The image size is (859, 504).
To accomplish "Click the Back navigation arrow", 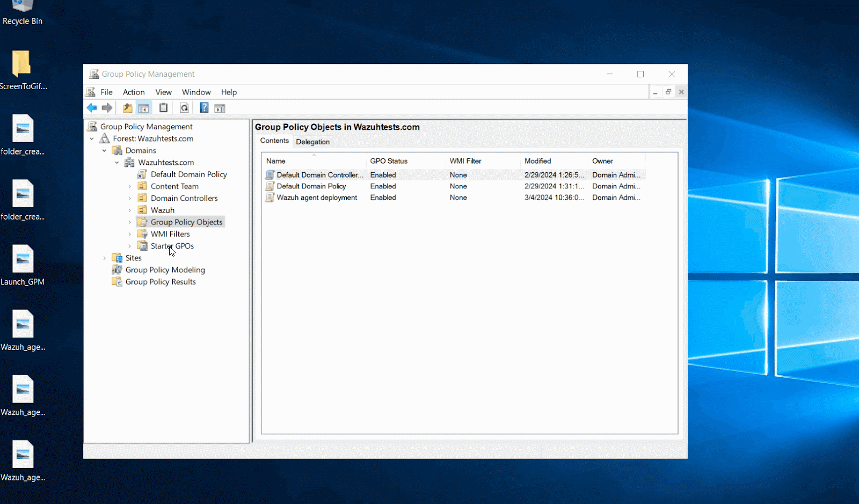I will 92,107.
